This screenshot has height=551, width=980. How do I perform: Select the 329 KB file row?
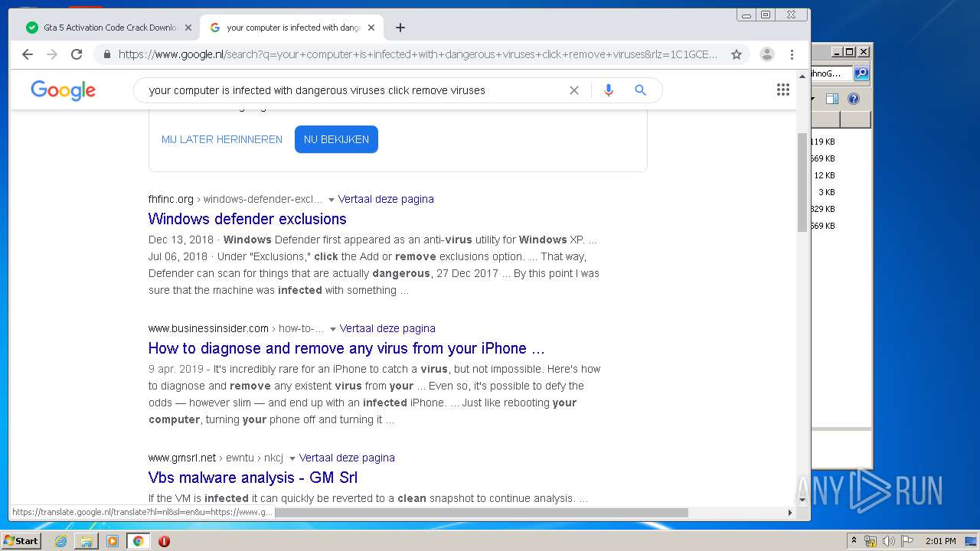click(x=823, y=209)
